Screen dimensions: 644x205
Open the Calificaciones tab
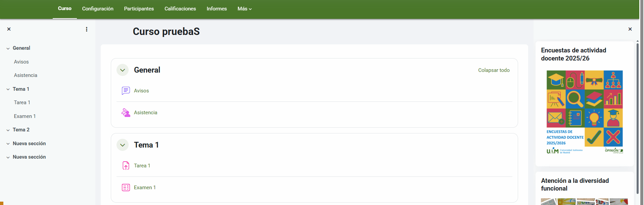[x=180, y=9]
